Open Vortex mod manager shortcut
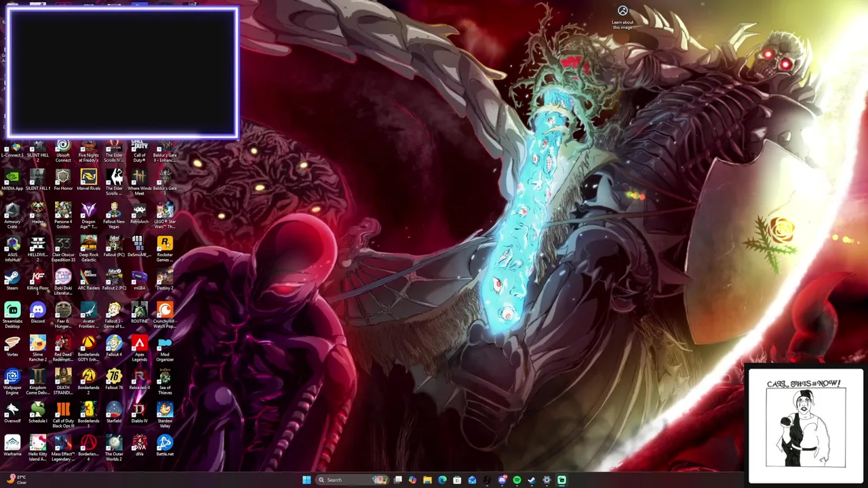This screenshot has height=488, width=868. (x=12, y=347)
